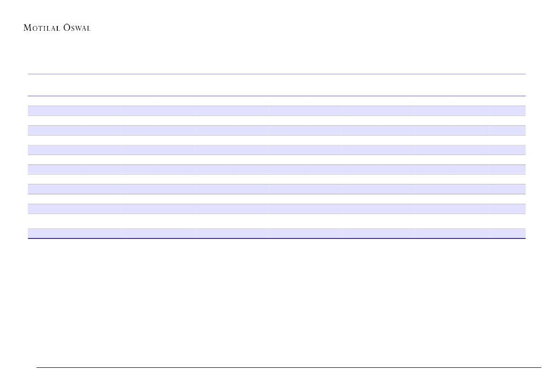Click the narrow last column in bottom shaded row

507,233
